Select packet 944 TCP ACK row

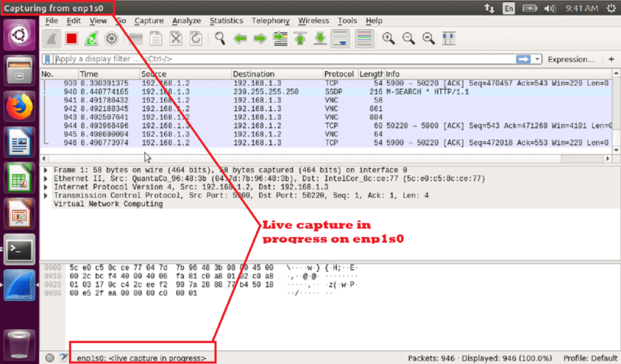click(x=326, y=126)
